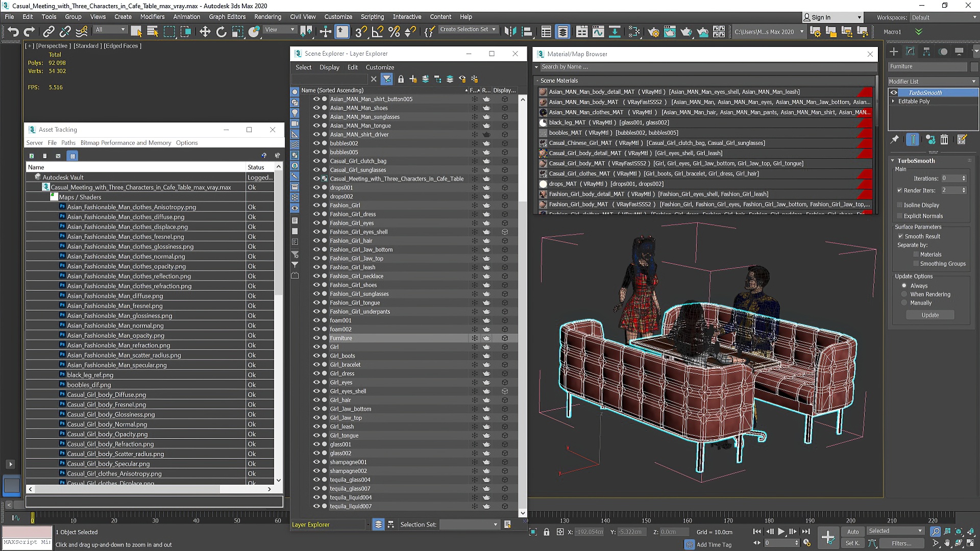Open Render Setup teapot icon

point(653,32)
